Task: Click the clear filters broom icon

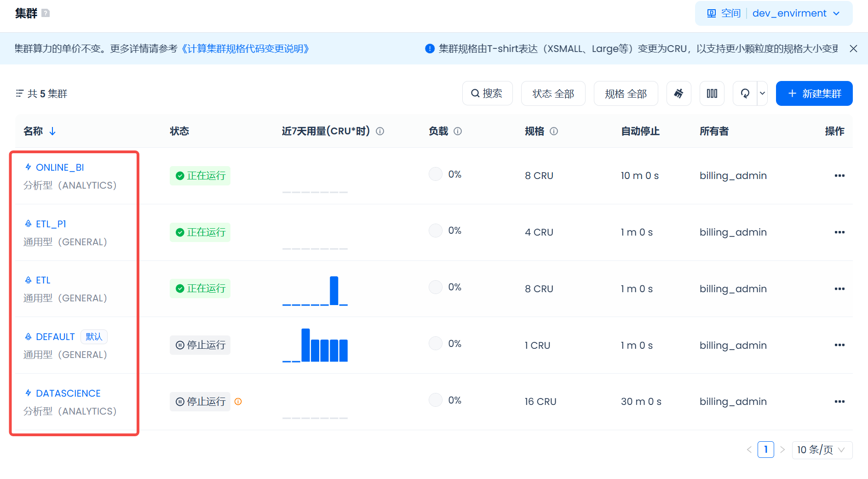Action: (x=678, y=93)
